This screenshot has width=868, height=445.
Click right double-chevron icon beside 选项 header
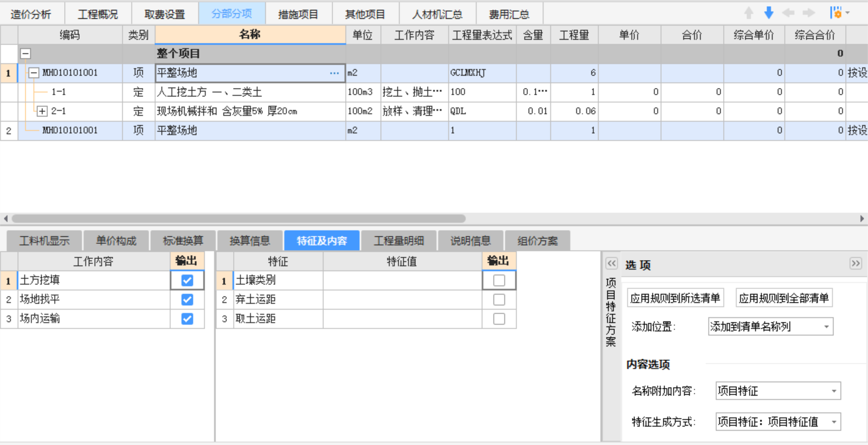point(855,263)
